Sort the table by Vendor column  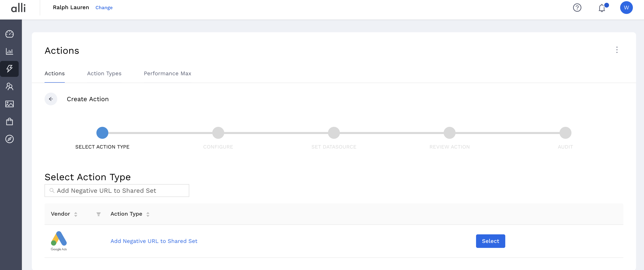(x=76, y=214)
